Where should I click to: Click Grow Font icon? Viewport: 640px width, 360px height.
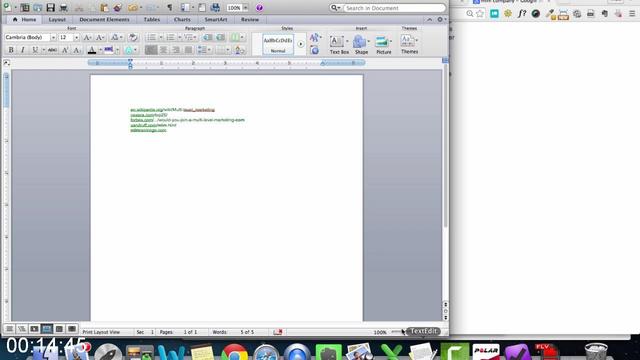[87, 38]
